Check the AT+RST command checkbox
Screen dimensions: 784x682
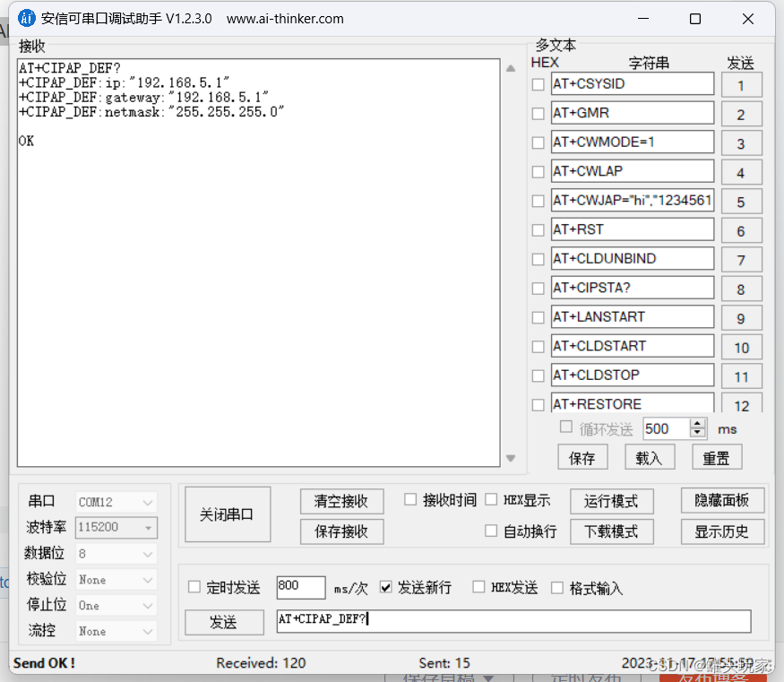538,229
